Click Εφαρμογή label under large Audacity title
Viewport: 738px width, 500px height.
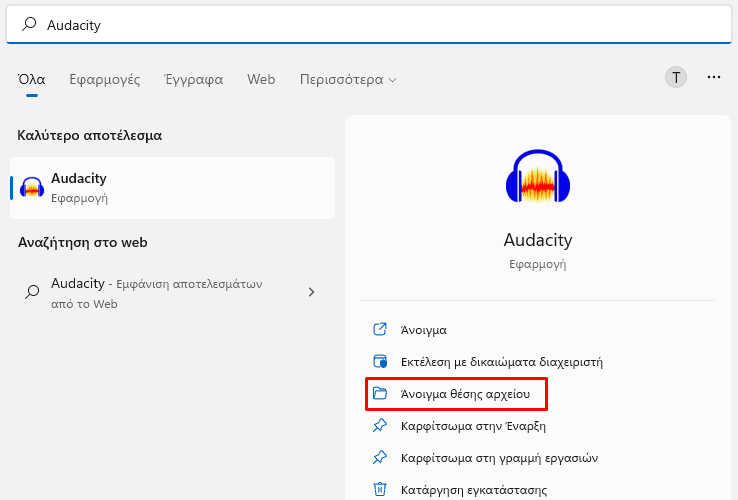[x=538, y=264]
